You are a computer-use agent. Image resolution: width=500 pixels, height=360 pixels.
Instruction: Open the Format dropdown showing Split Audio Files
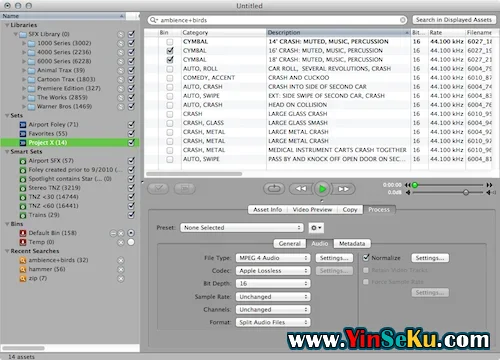273,322
